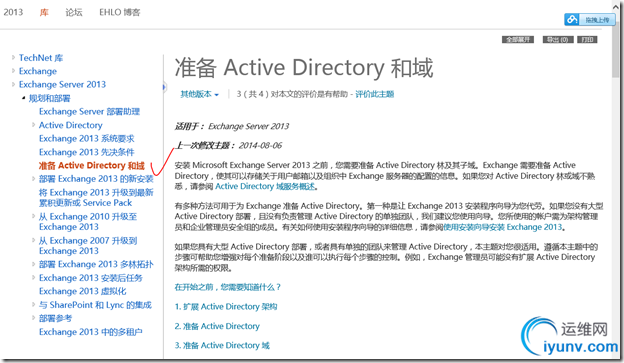Expand the Active Directory tree node arrow
This screenshot has height=363, width=624.
(33, 125)
